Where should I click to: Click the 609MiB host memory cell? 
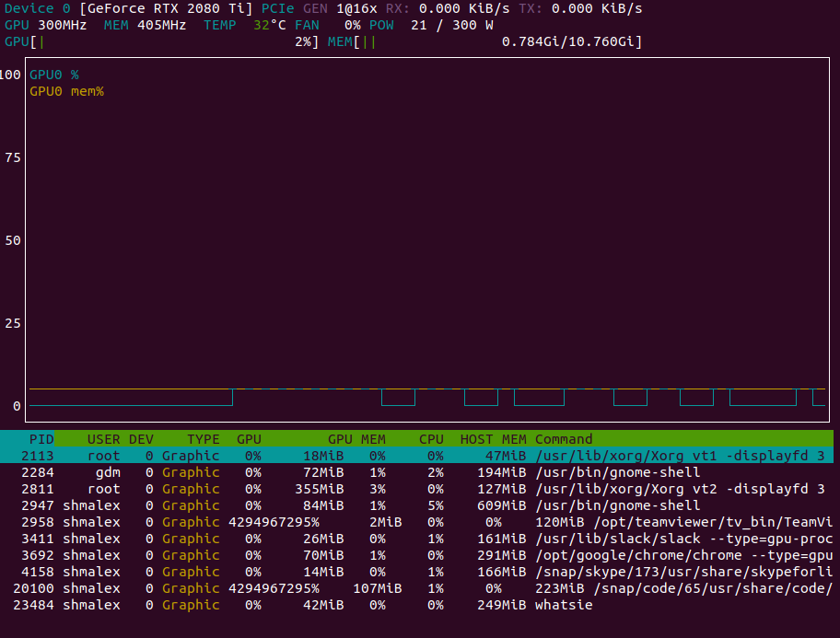pos(501,505)
